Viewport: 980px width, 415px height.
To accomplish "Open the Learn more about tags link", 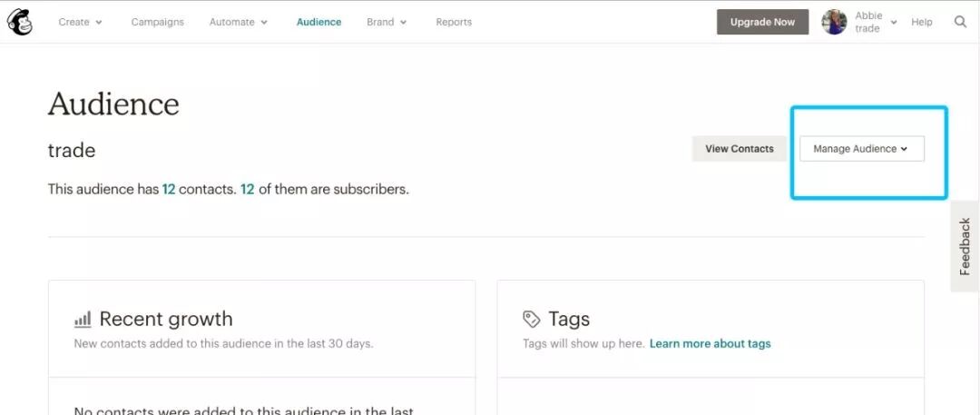I will coord(710,343).
